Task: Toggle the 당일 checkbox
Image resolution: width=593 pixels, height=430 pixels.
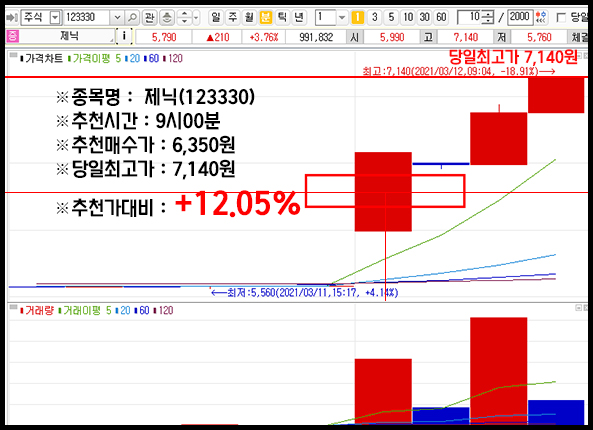Action: tap(562, 17)
